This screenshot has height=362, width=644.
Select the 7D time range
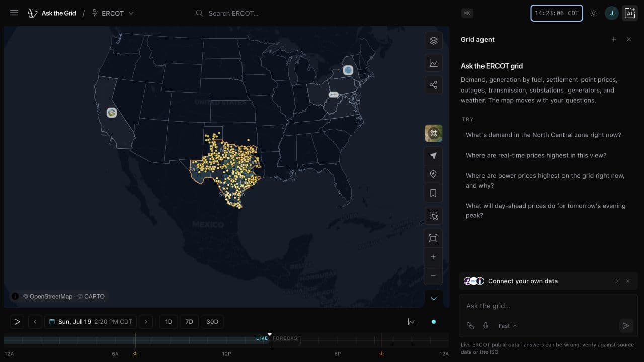189,322
